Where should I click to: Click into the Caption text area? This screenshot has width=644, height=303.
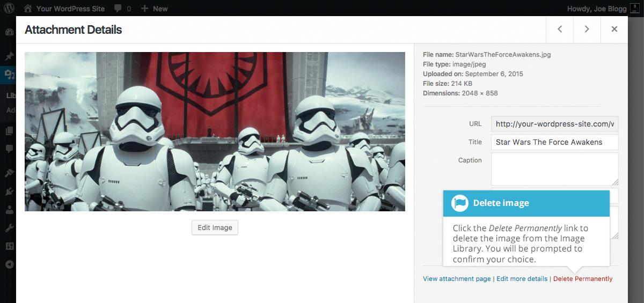click(x=554, y=169)
